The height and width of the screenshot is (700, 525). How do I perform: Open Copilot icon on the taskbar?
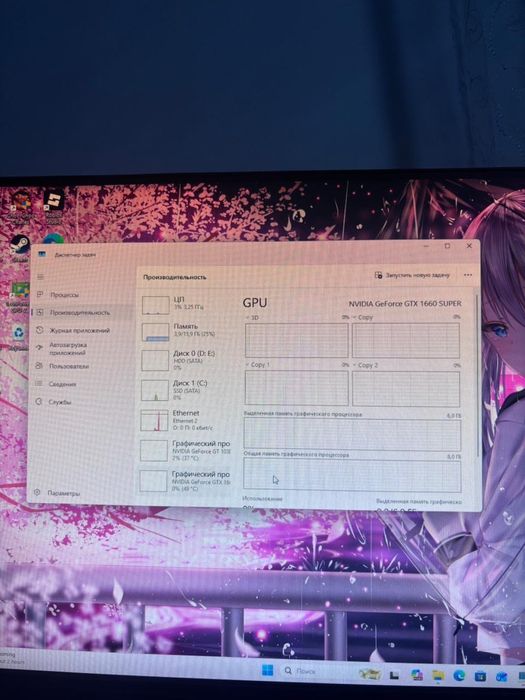click(417, 675)
